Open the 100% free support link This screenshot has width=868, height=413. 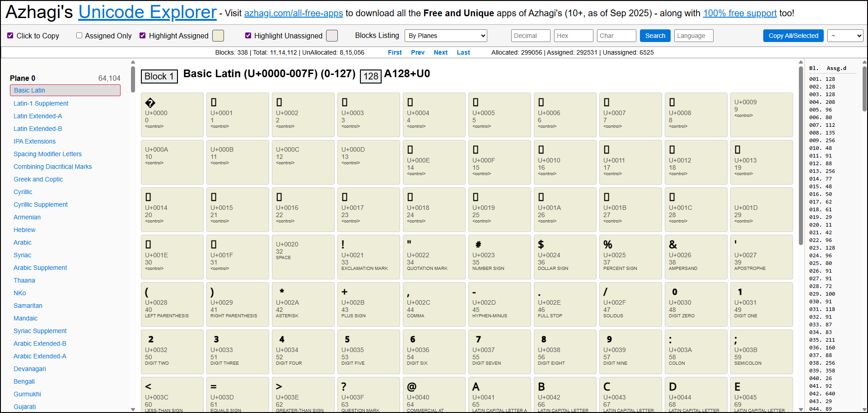pyautogui.click(x=739, y=13)
